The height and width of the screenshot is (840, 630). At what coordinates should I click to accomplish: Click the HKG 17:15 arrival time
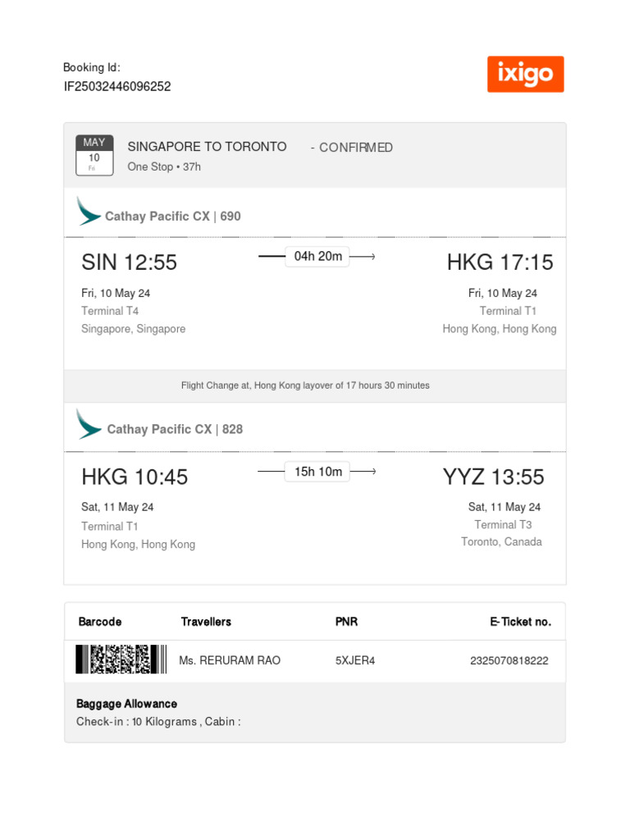(x=500, y=262)
